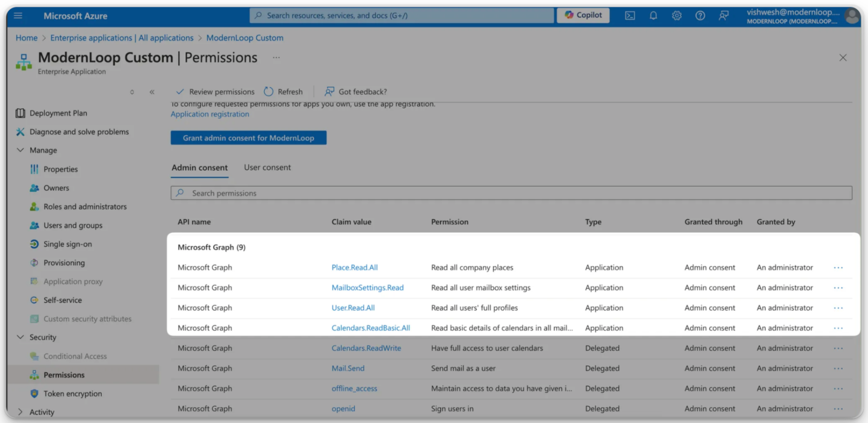
Task: Open the Help question mark icon
Action: tap(700, 15)
